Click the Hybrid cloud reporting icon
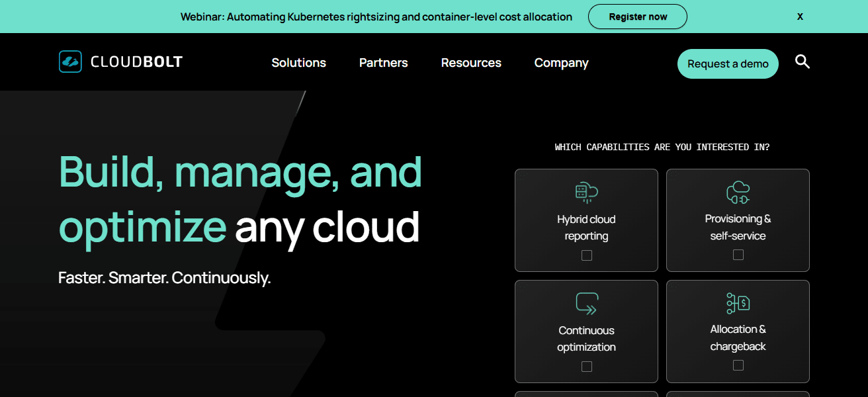868x397 pixels. (586, 192)
